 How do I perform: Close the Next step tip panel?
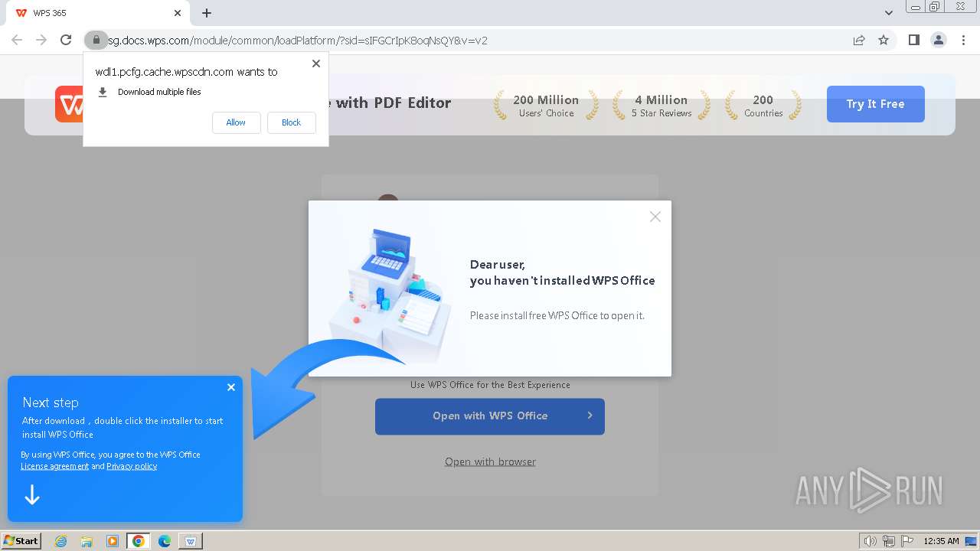(x=231, y=387)
